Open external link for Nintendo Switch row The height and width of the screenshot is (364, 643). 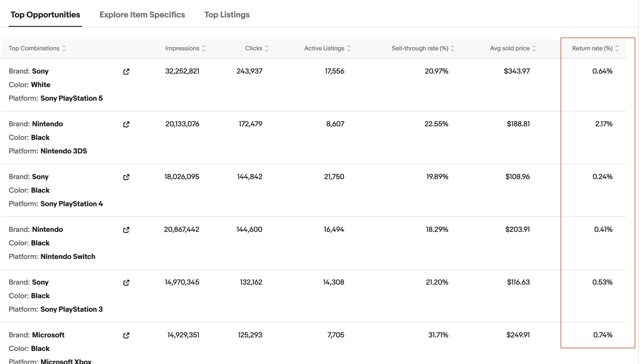coord(126,230)
